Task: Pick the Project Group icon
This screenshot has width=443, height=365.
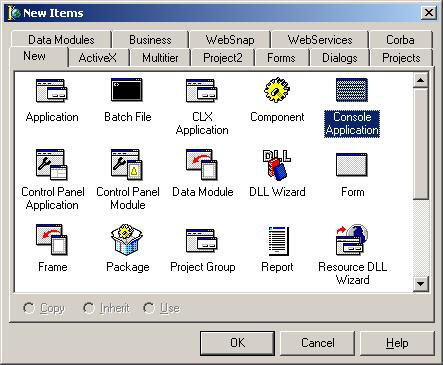Action: coord(202,240)
